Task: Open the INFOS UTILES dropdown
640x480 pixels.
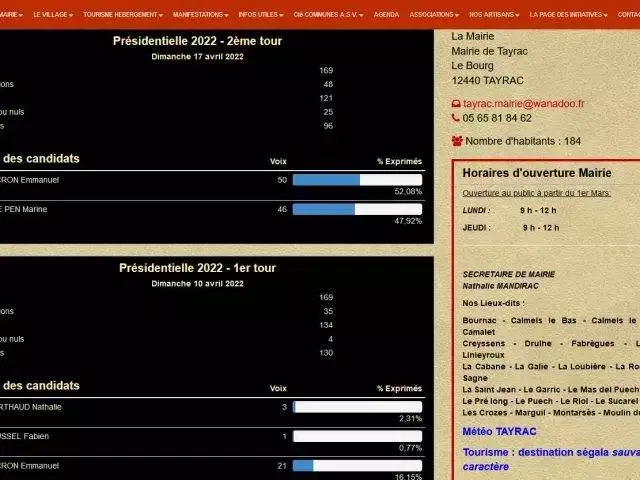Action: coord(261,15)
